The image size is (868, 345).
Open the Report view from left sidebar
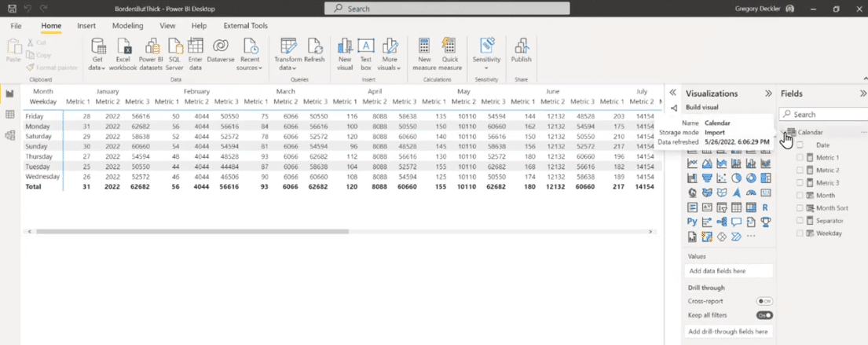tap(9, 94)
